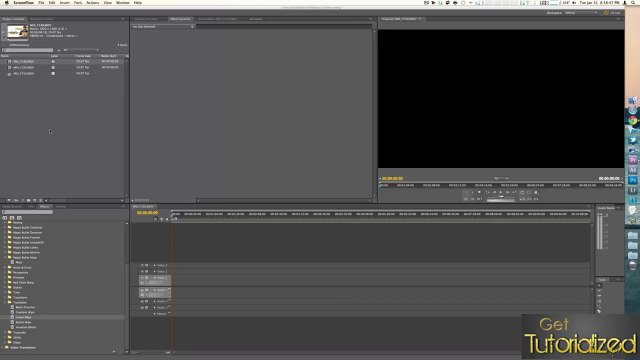Adjust the Program monitor shuttle slider

click(501, 196)
